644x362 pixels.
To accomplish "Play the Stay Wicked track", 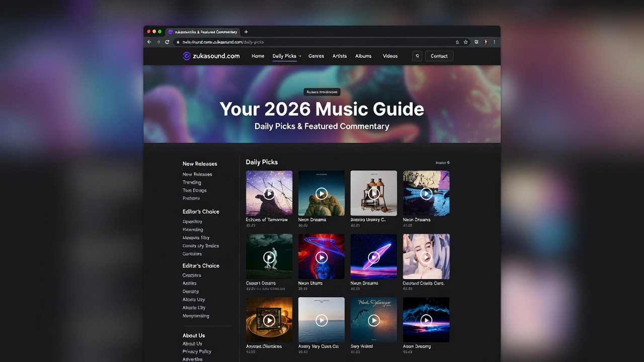I will [x=373, y=320].
